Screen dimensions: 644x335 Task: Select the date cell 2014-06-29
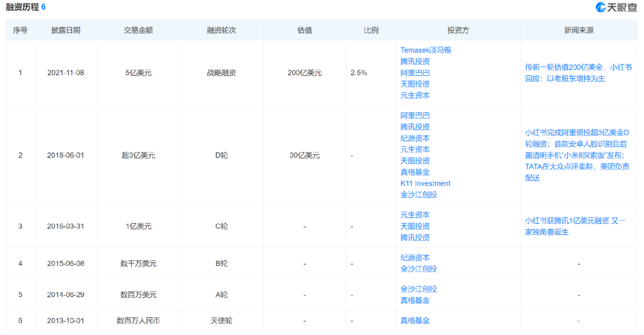(66, 294)
